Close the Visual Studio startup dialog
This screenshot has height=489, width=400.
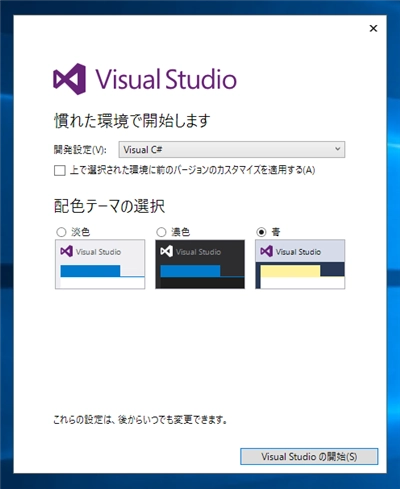pos(373,28)
